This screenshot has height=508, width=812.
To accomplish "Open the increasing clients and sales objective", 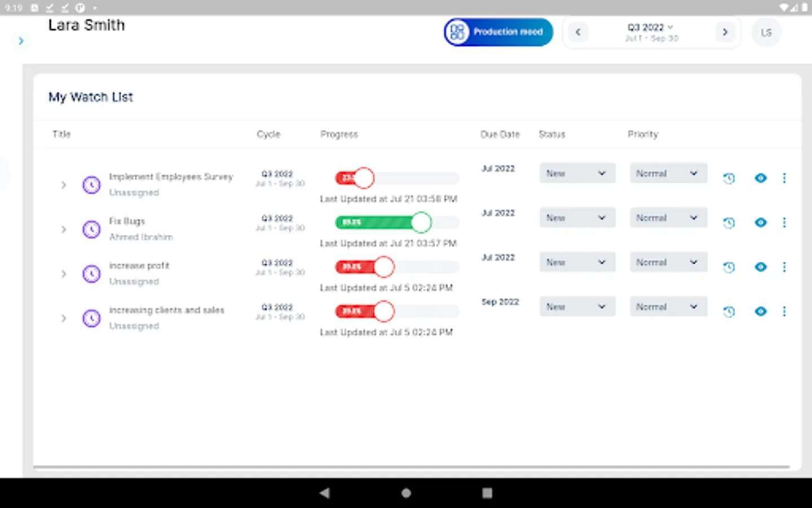I will 166,310.
